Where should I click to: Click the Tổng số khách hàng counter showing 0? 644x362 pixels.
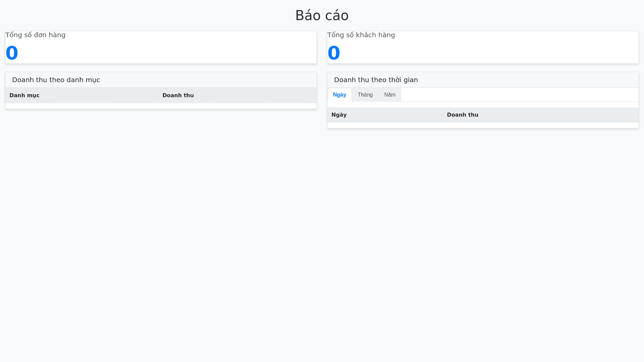point(483,47)
